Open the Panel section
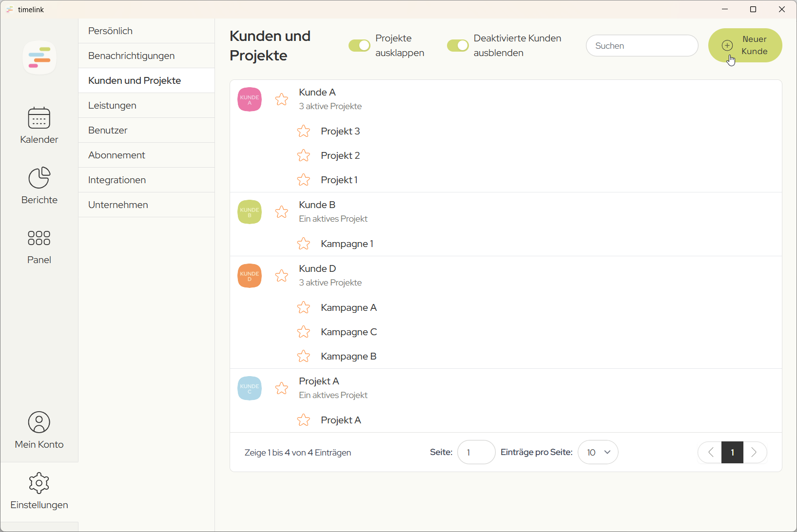Screen dimensions: 797x532 [39, 247]
